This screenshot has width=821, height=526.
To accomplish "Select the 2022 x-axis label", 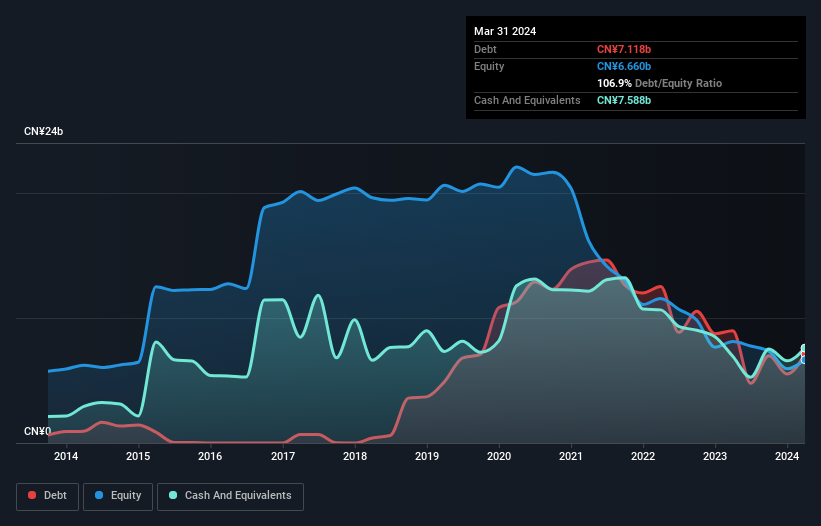I will click(643, 456).
